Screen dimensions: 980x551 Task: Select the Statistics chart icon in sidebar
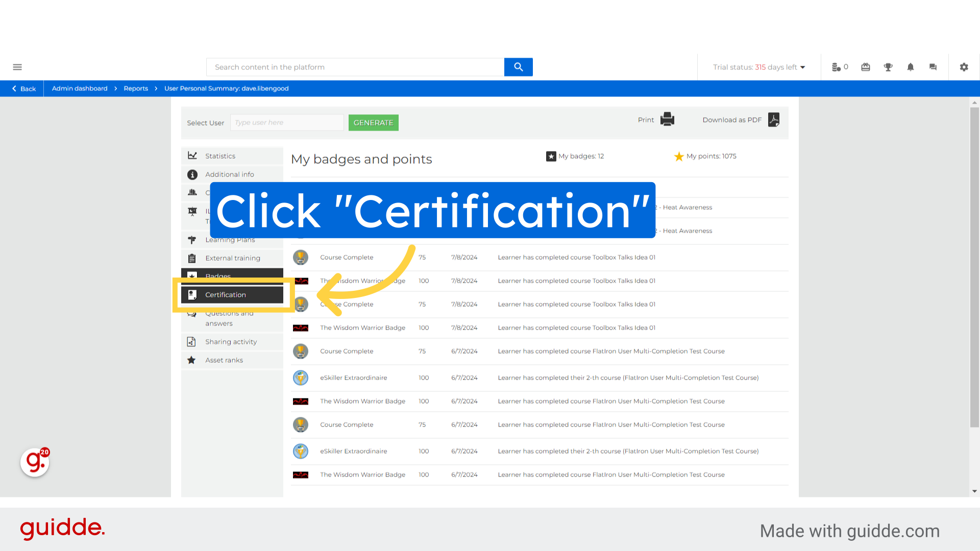[x=192, y=156]
